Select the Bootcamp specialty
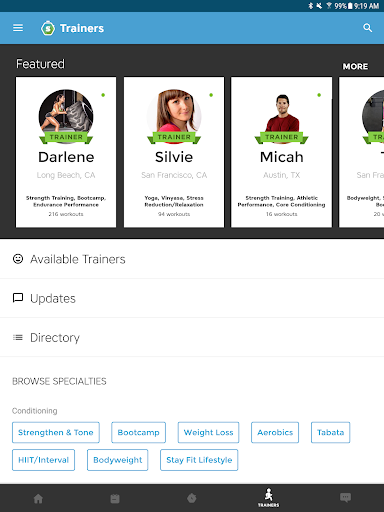 point(138,432)
